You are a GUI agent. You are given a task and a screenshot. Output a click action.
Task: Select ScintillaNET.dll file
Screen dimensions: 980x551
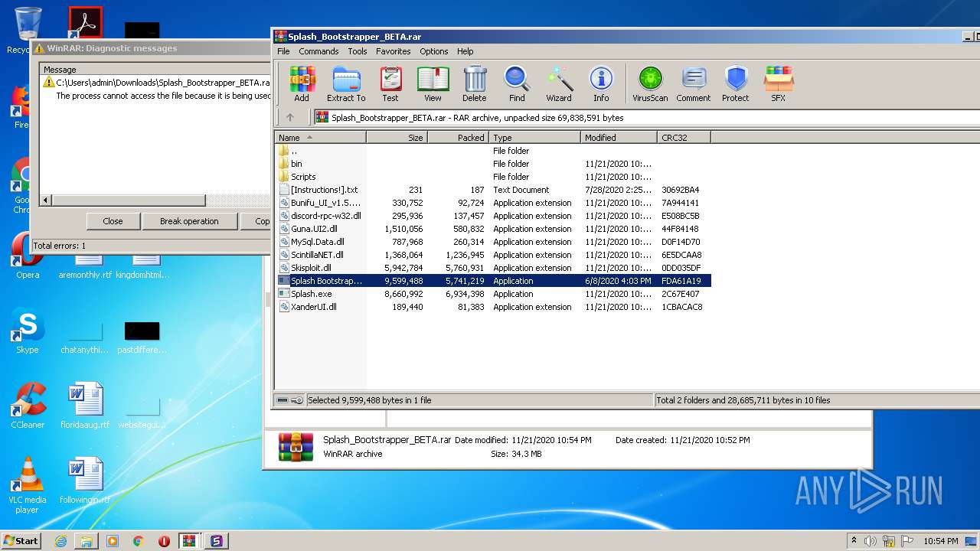coord(493,255)
